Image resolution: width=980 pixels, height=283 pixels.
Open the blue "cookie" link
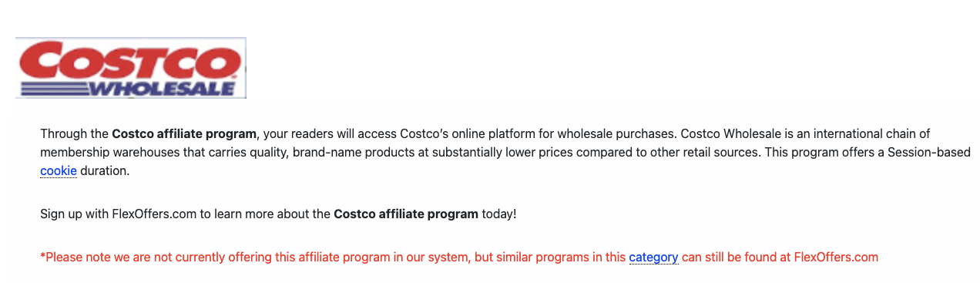pos(59,171)
